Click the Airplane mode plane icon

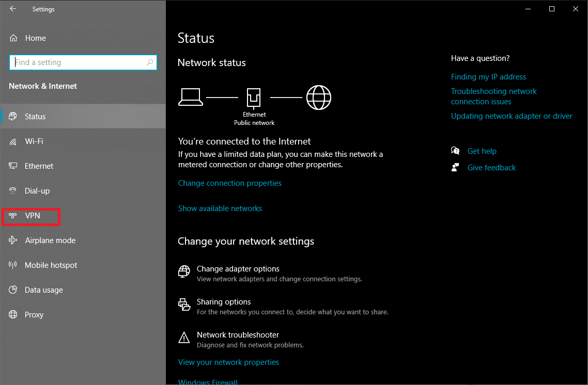[x=13, y=240]
